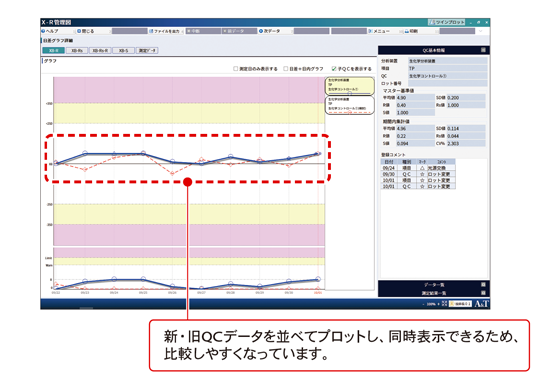Expand the toolbar overflow chevron
The height and width of the screenshot is (383, 551).
pyautogui.click(x=481, y=31)
